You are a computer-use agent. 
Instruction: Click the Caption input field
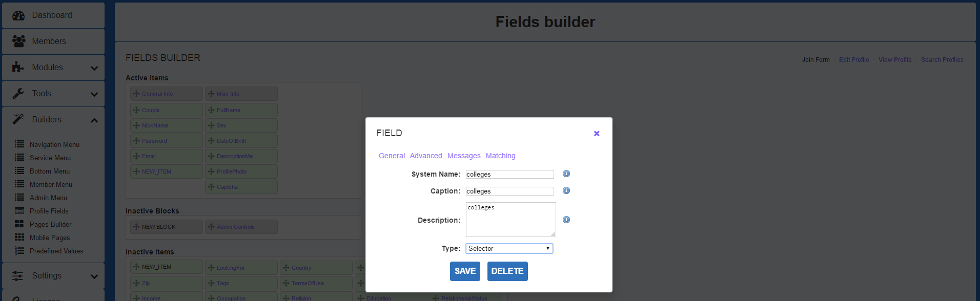pyautogui.click(x=509, y=191)
